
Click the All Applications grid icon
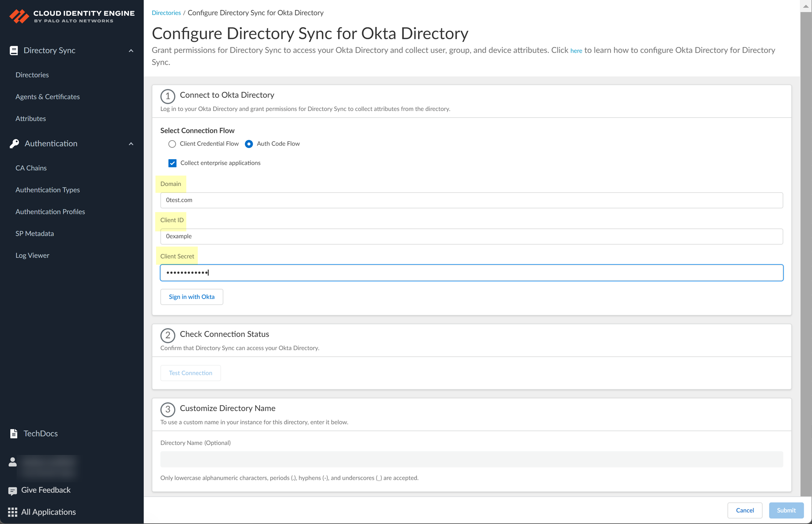(13, 512)
